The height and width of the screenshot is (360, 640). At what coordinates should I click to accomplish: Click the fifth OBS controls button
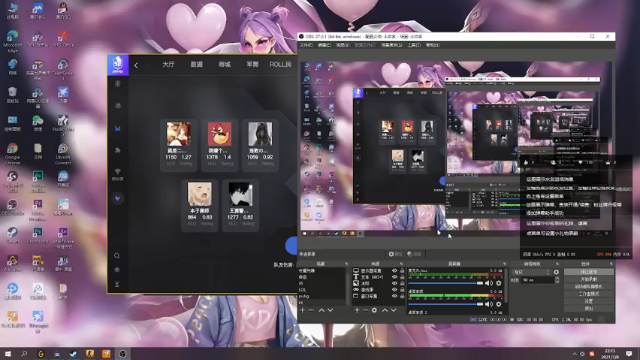pyautogui.click(x=589, y=301)
